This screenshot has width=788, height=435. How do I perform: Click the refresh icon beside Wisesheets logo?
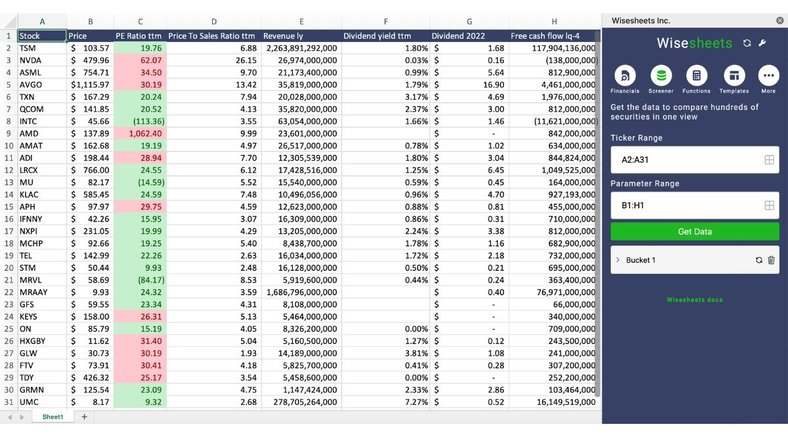tap(747, 43)
